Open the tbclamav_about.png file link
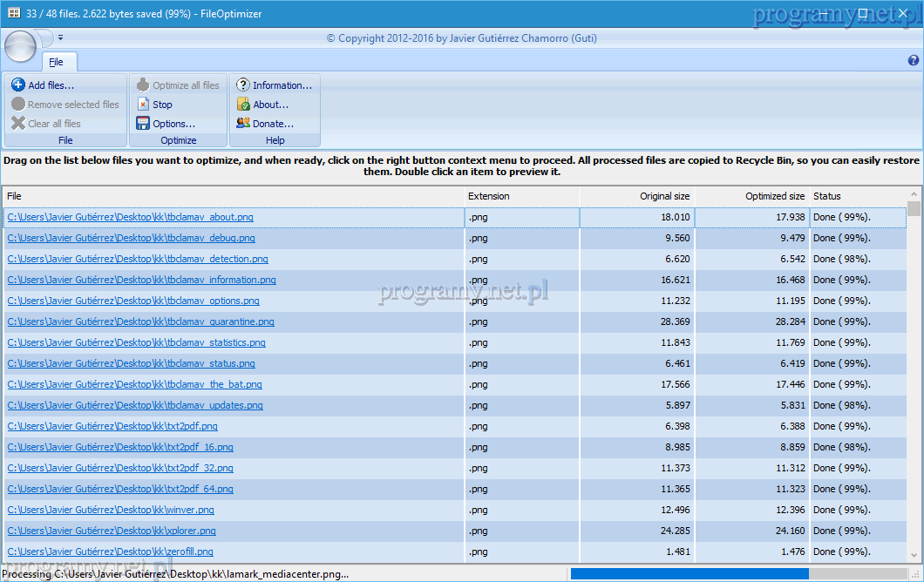Image resolution: width=924 pixels, height=582 pixels. pos(130,217)
